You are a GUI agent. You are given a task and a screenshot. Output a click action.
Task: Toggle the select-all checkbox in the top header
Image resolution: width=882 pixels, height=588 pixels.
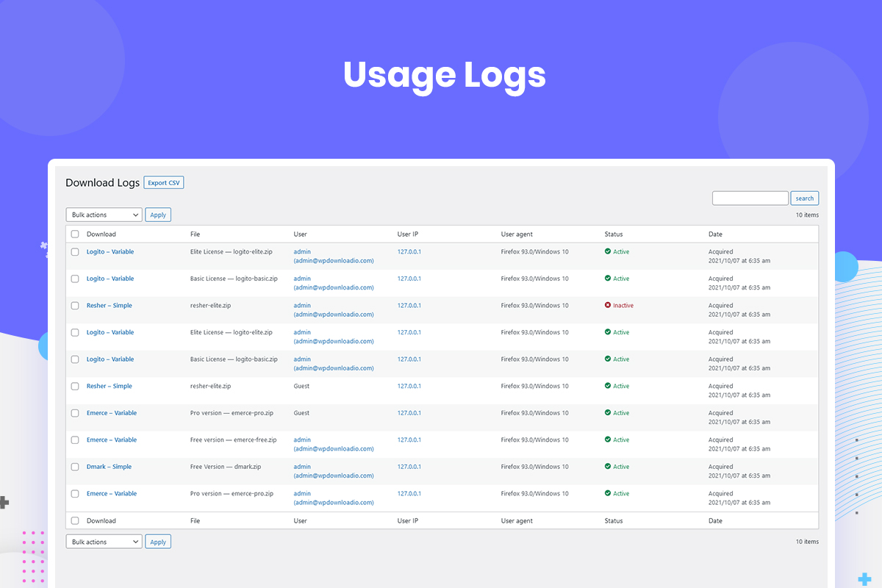coord(75,234)
